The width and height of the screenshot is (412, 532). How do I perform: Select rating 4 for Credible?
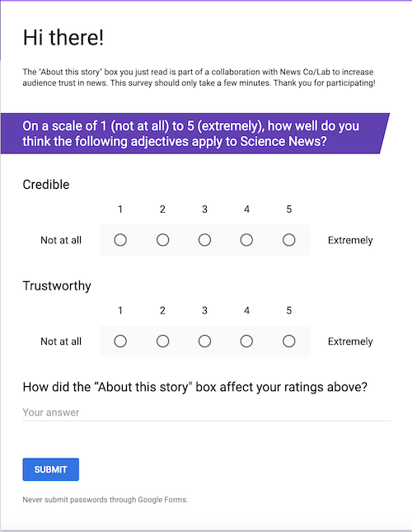click(246, 240)
